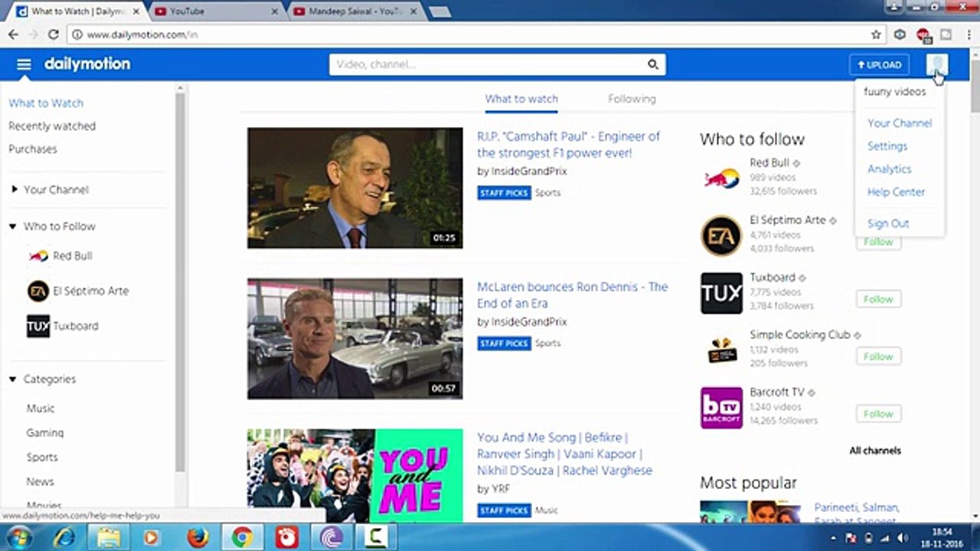Open Tuxboard avatar in Who to follow
Screen dimensions: 980x551
[x=721, y=293]
